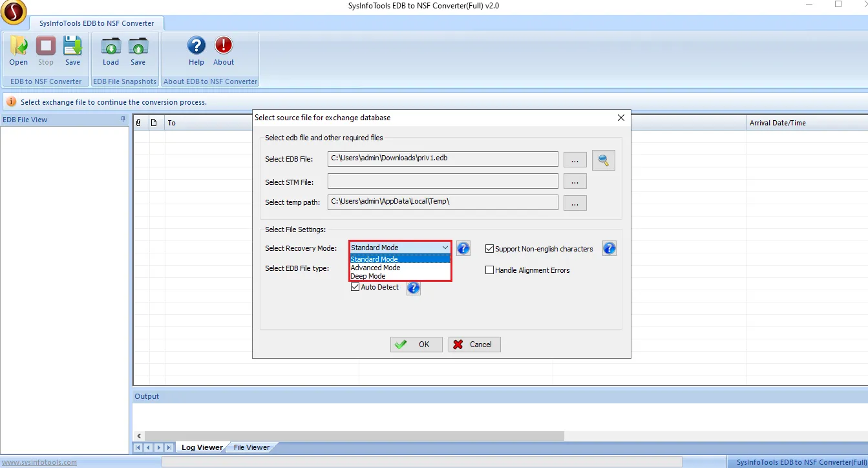Load an EDB file snapshot
The width and height of the screenshot is (868, 468).
[x=111, y=51]
